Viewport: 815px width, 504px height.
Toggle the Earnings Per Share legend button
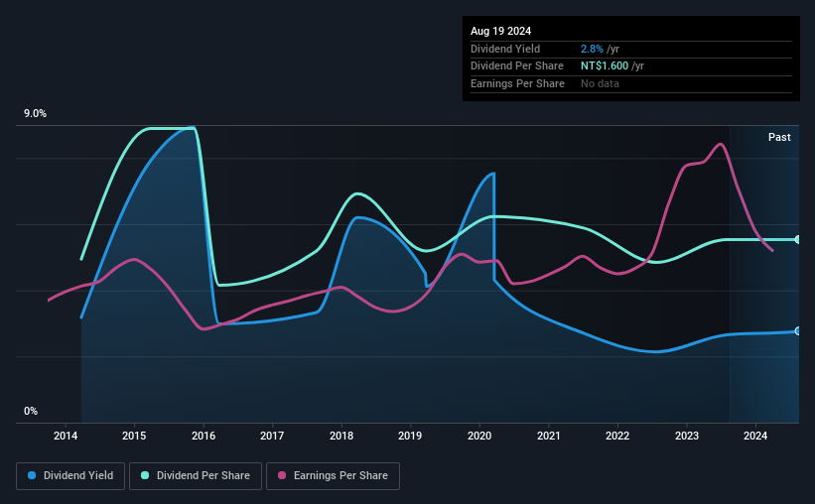tap(333, 476)
